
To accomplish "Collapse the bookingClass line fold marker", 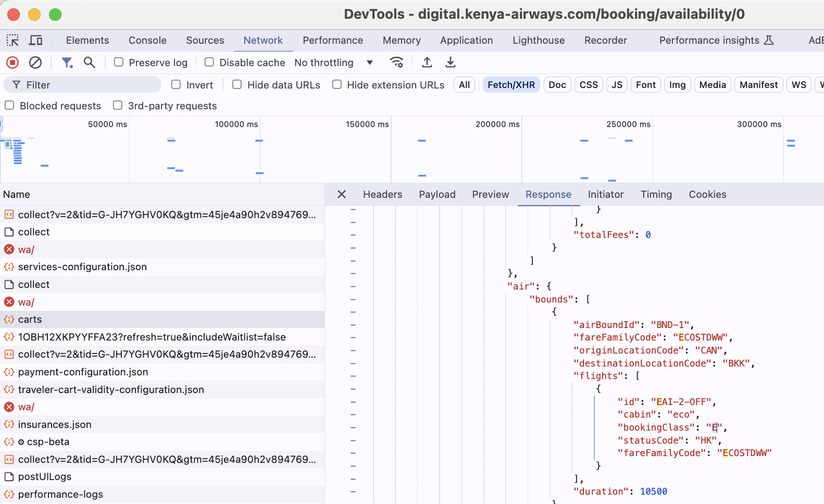I will [353, 427].
